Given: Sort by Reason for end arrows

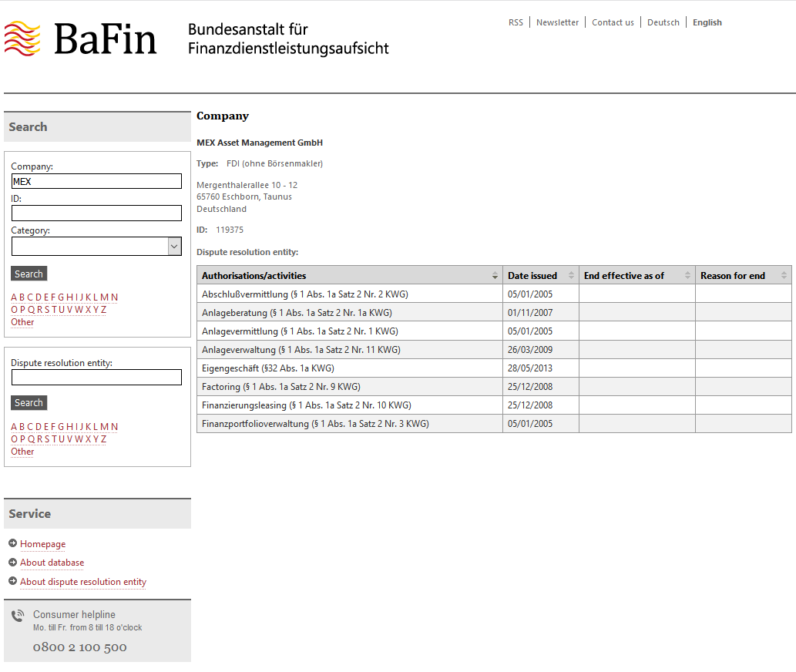Looking at the screenshot, I should click(x=784, y=276).
